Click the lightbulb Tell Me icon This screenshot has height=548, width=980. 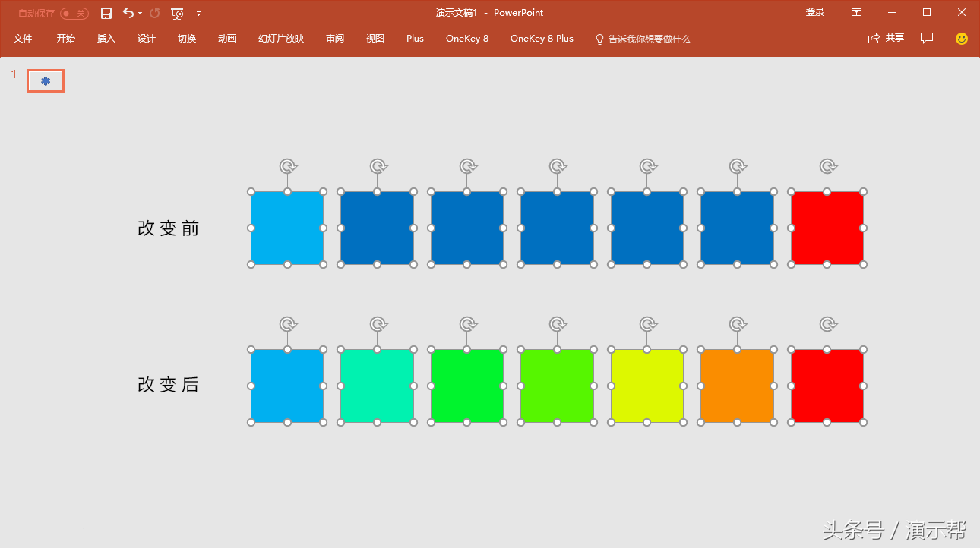(599, 39)
